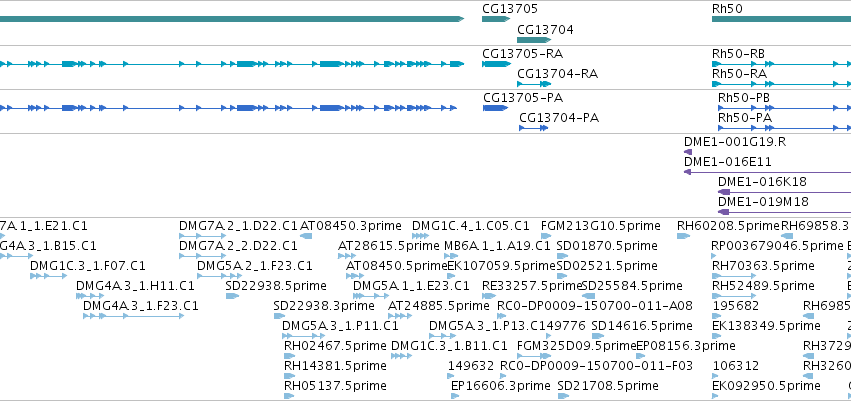The image size is (851, 401).
Task: Click the 106312 feature
Action: pos(715,377)
